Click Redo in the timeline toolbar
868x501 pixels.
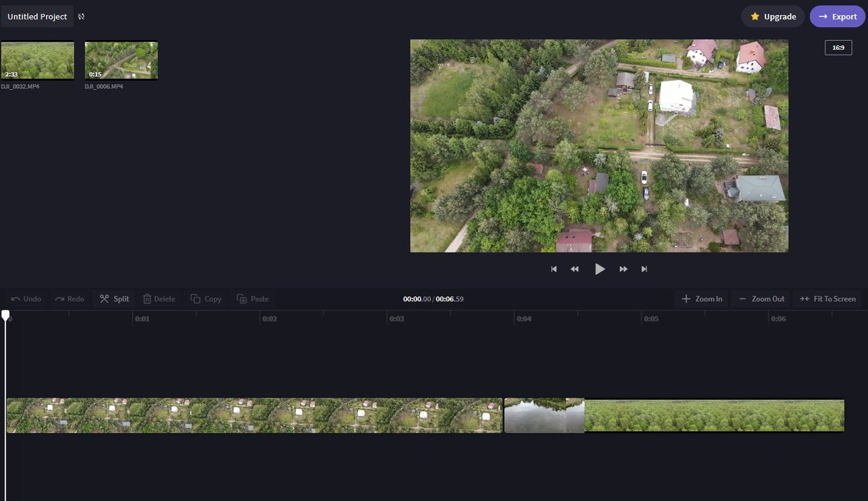pyautogui.click(x=70, y=298)
